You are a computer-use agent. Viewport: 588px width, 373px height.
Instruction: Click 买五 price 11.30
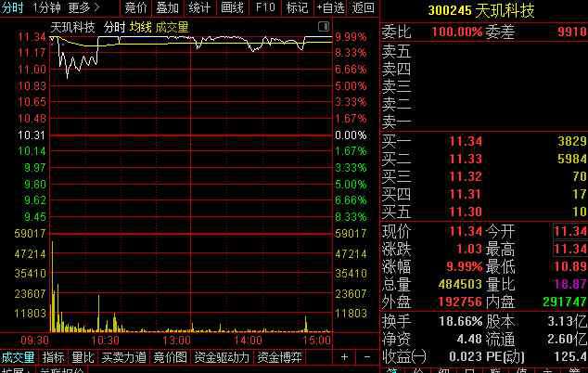coord(466,212)
